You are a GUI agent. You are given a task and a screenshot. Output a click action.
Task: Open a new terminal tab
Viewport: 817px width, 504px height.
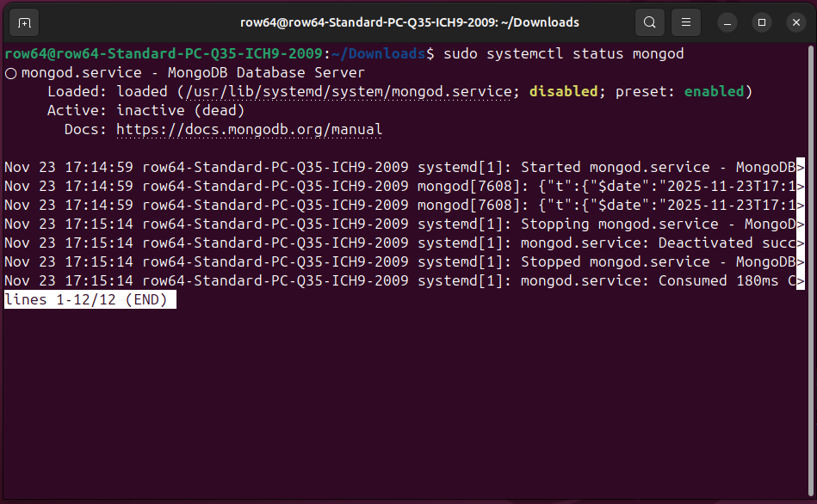(x=24, y=22)
